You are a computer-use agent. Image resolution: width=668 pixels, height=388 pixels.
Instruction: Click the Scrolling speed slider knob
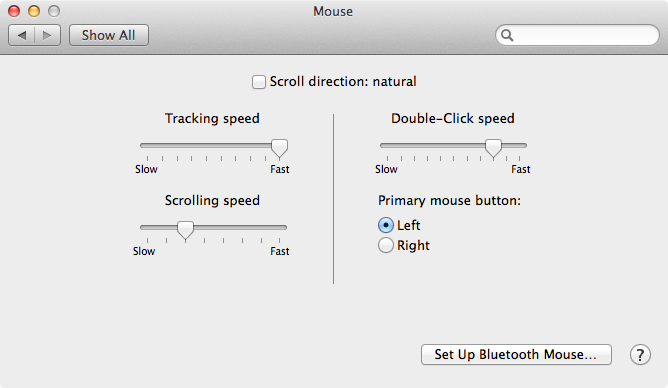185,230
